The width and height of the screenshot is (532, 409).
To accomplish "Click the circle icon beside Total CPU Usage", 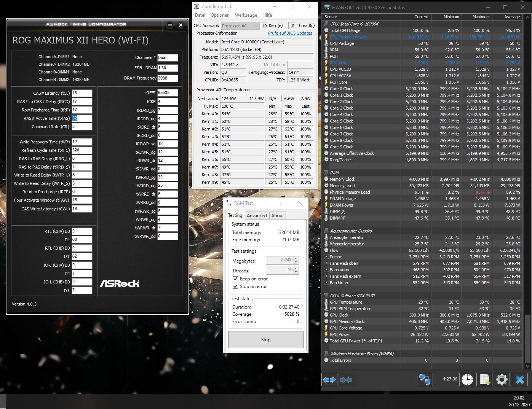I will coord(326,30).
